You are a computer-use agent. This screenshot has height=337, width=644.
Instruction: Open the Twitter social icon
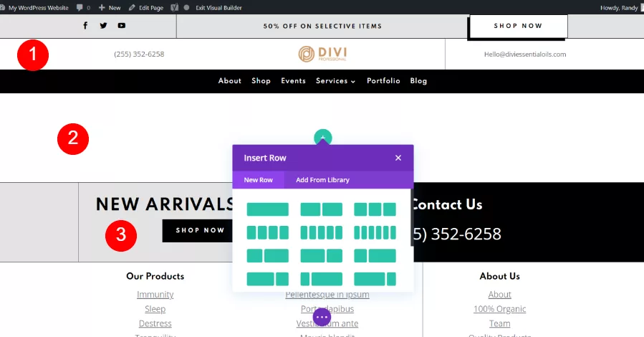[103, 26]
